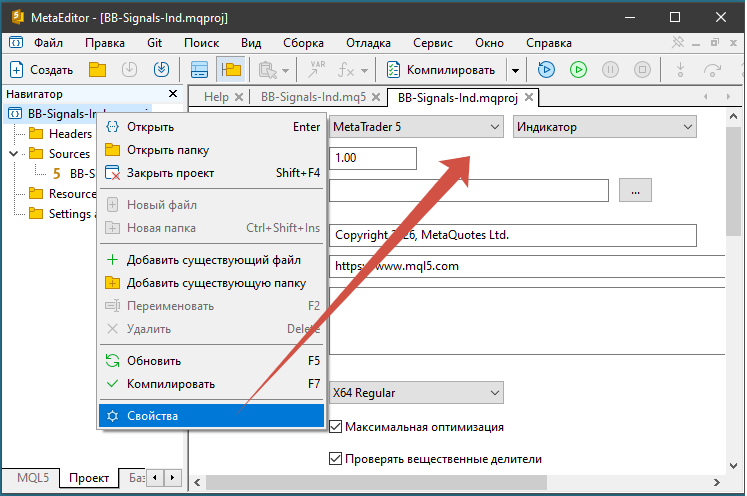Viewport: 747px width, 496px height.
Task: Click refresh icon beside Обновить
Action: point(112,361)
